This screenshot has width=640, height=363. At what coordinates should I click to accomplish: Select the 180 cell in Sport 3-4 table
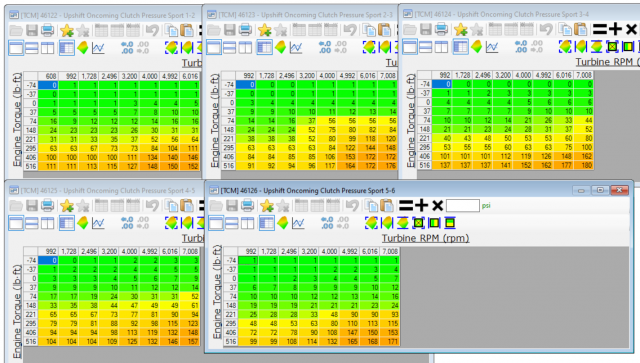click(584, 165)
